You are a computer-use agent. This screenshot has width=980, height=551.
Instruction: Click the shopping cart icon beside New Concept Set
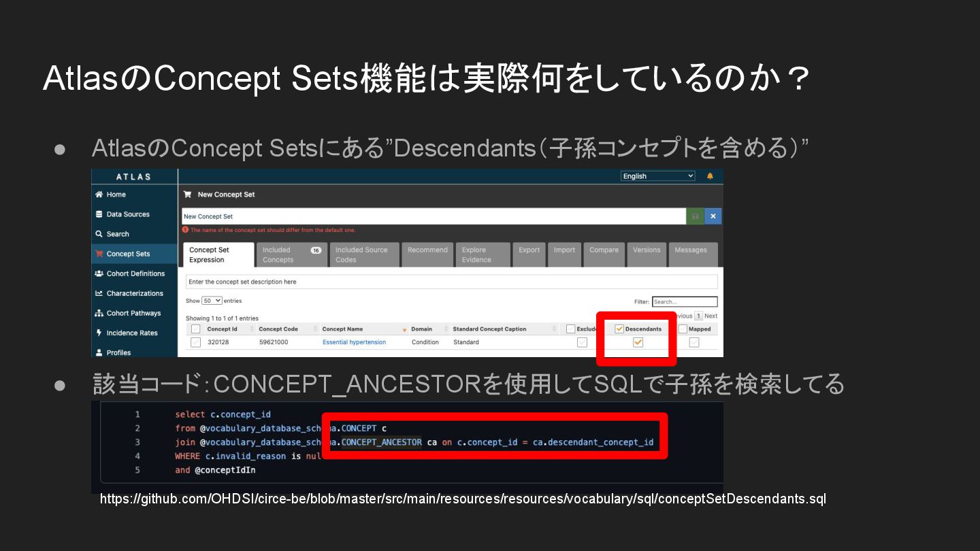point(188,195)
